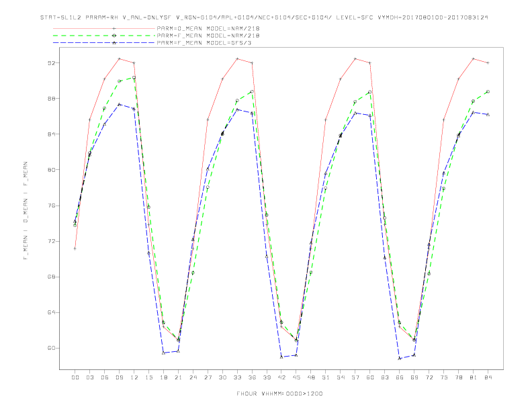
Task: Click x-axis forecast hour label 12
Action: [134, 377]
